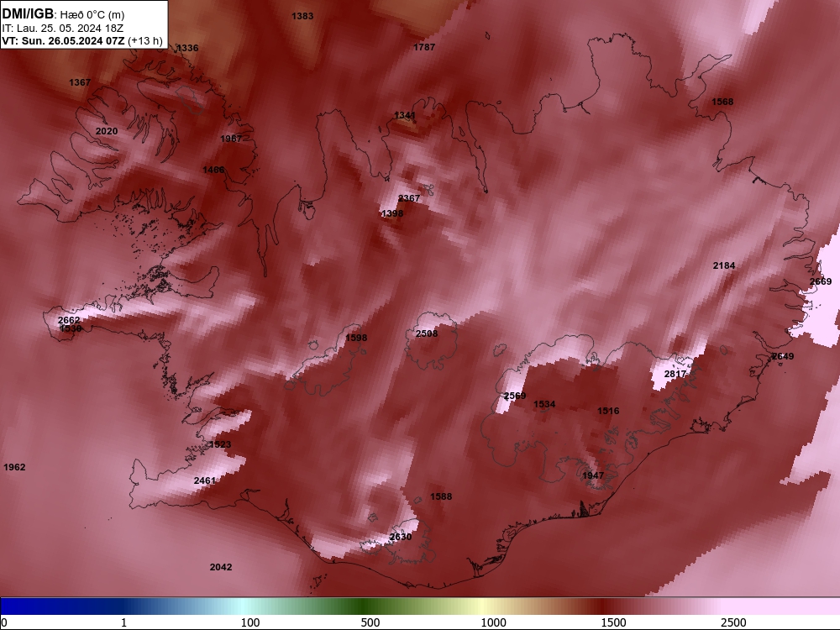Viewport: 840px width, 630px height.
Task: Click the map value 2669
Action: click(821, 281)
